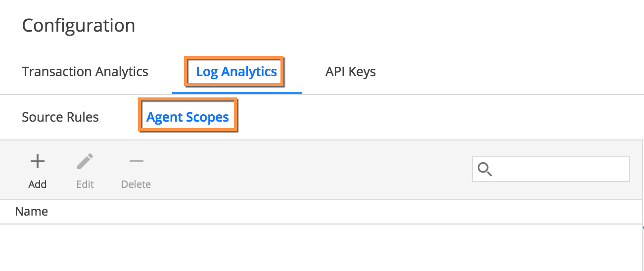
Task: Sort by the Name column header
Action: point(32,212)
